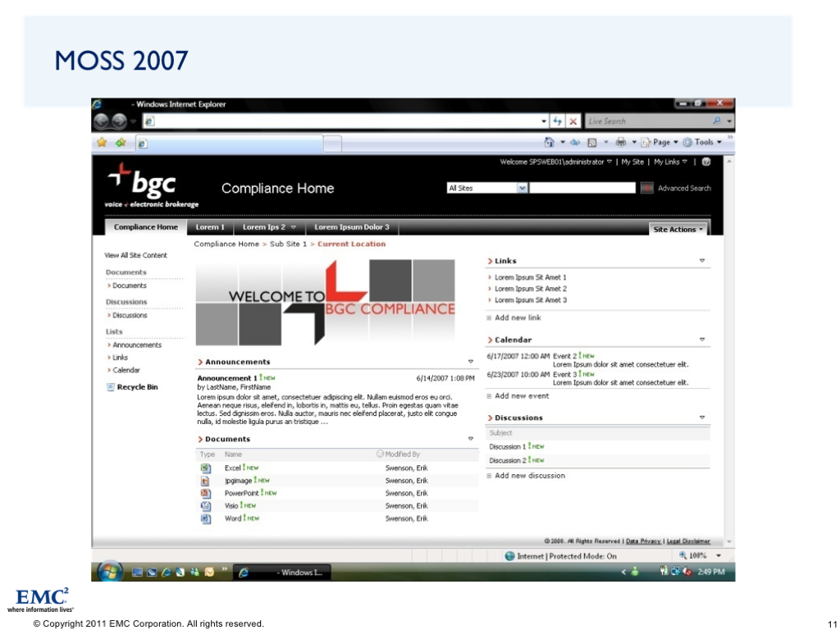Click the Legal Disclaimer footer link
Image resolution: width=840 pixels, height=630 pixels.
(x=688, y=541)
